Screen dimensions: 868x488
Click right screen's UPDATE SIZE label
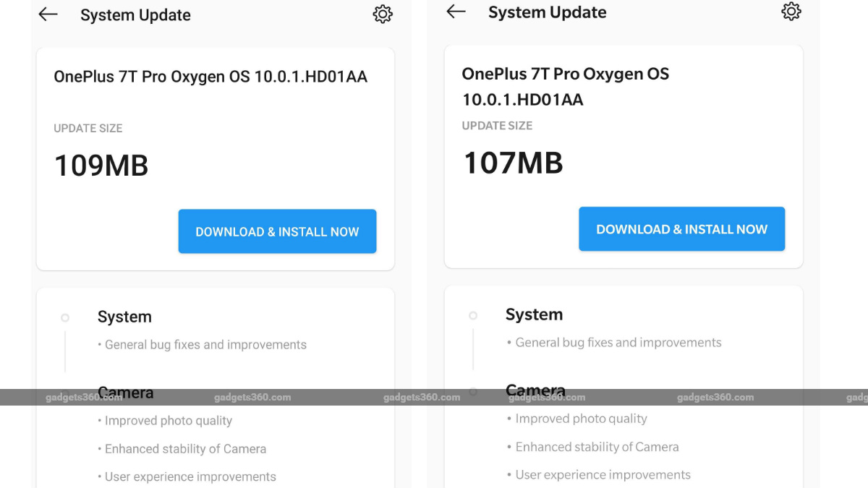coord(497,126)
